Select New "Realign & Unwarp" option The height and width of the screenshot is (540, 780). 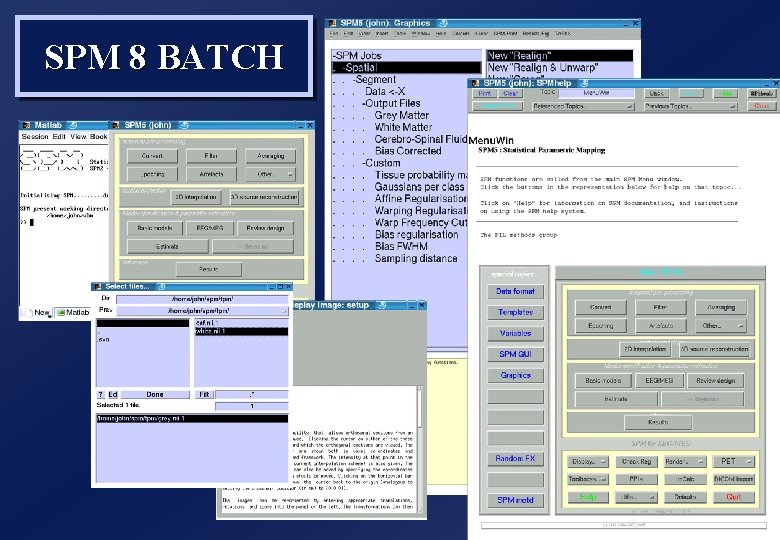point(542,68)
